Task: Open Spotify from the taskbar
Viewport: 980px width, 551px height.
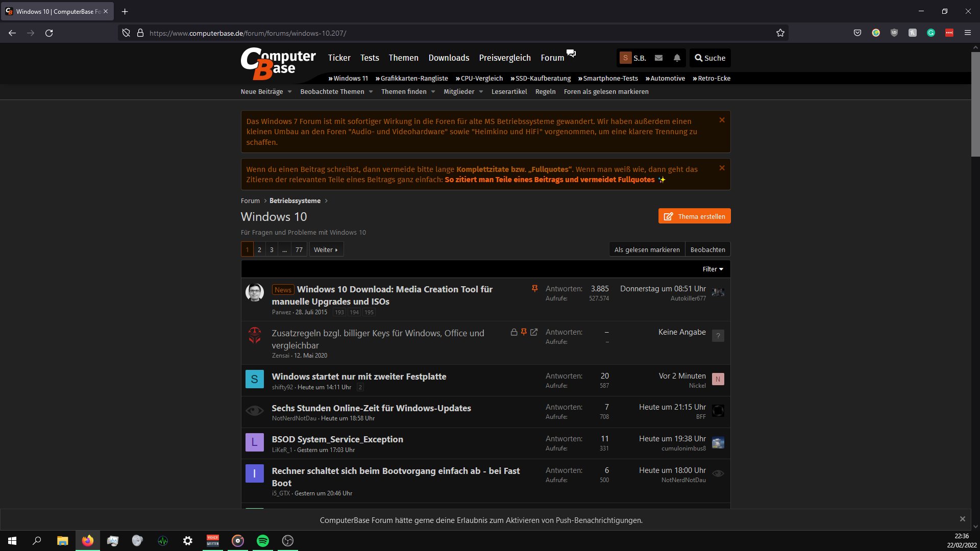Action: click(x=263, y=541)
